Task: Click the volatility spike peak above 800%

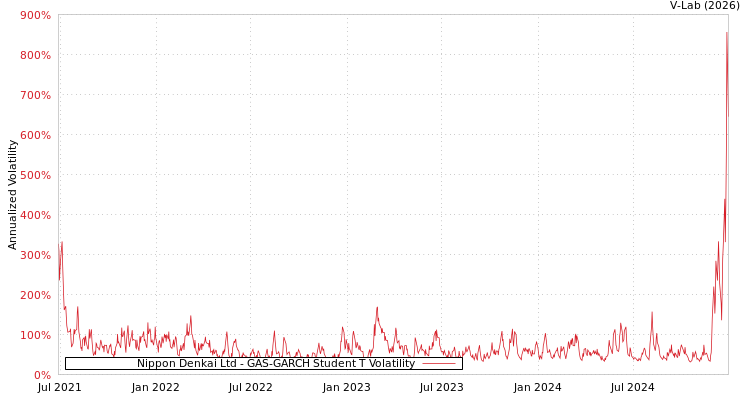Action: tap(727, 33)
